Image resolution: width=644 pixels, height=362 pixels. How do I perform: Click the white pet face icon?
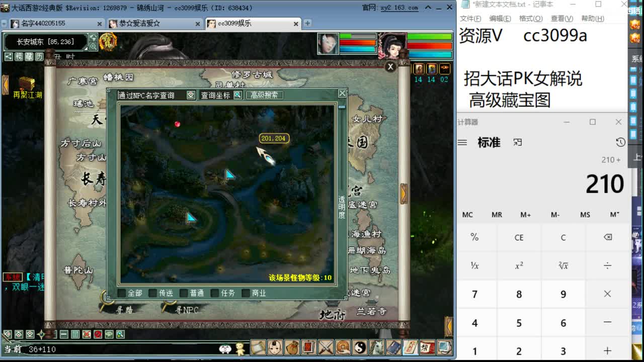[225, 349]
